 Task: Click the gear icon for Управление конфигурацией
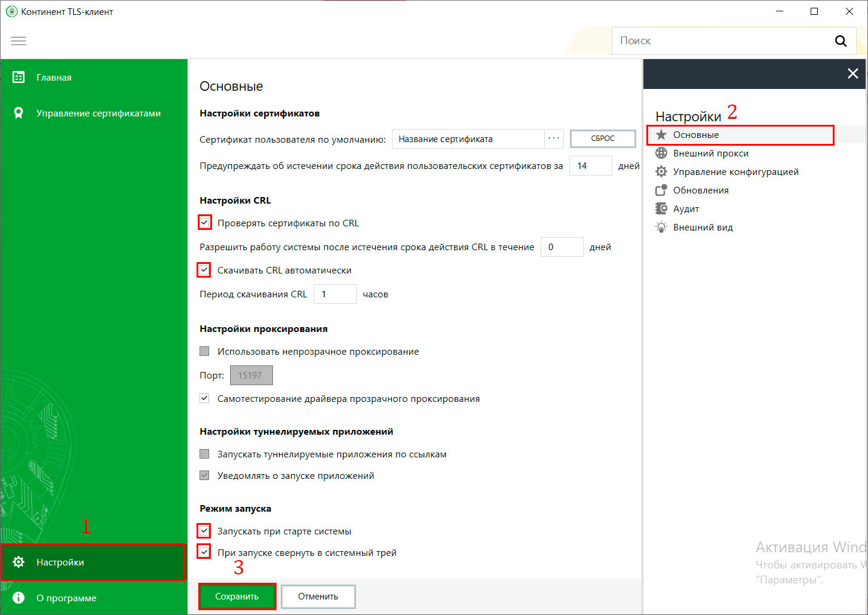tap(661, 172)
